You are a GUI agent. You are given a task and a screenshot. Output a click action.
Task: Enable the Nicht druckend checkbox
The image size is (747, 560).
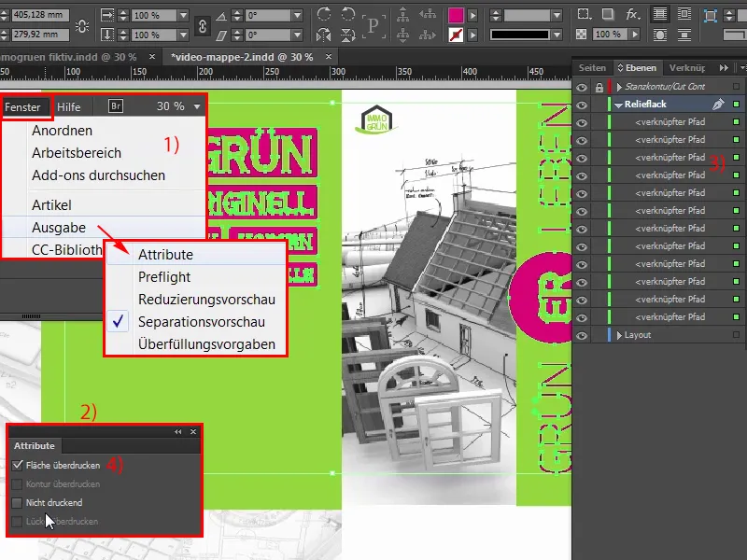click(17, 502)
